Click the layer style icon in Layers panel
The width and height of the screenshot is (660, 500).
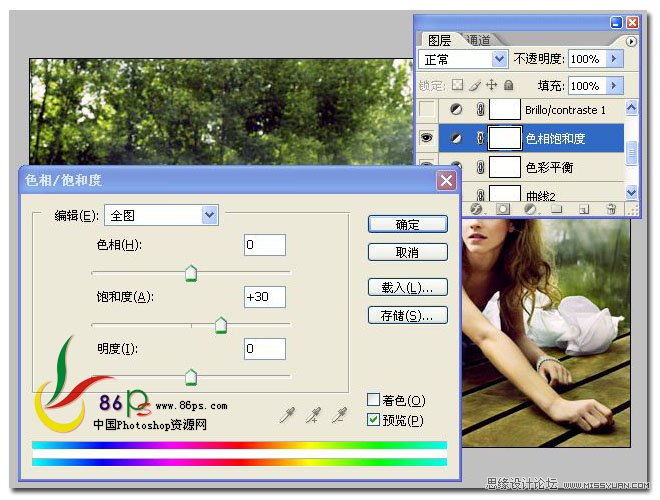coord(476,208)
